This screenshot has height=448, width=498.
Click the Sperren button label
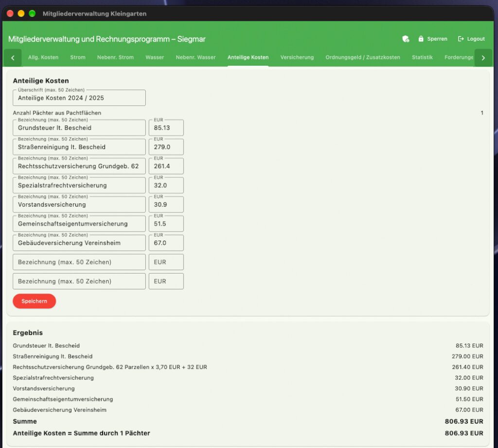(437, 39)
